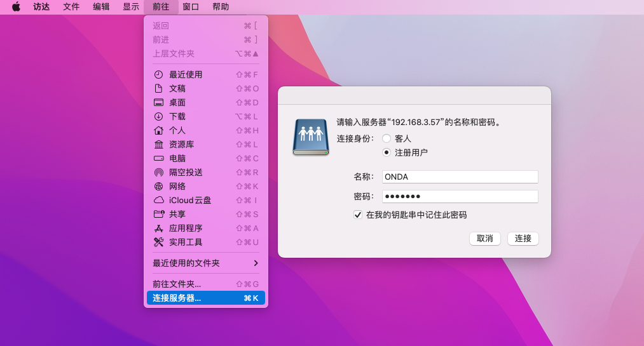The width and height of the screenshot is (644, 346).
Task: Click the 电脑 computer icon
Action: click(x=158, y=158)
